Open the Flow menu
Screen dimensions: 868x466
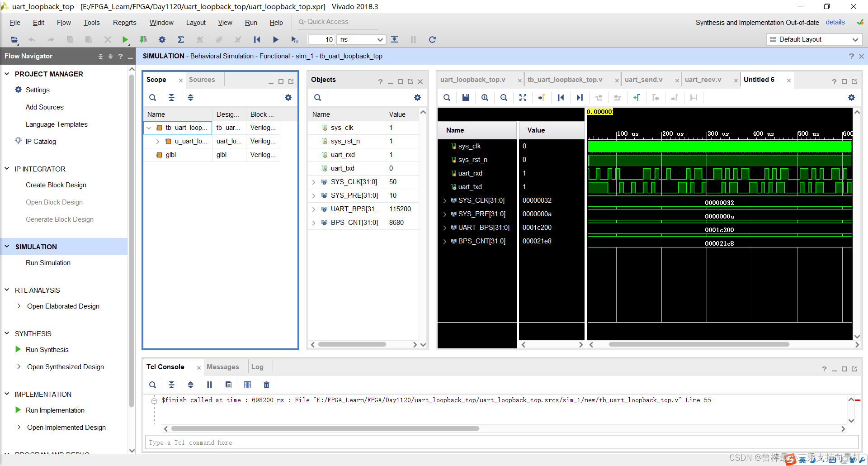click(64, 23)
